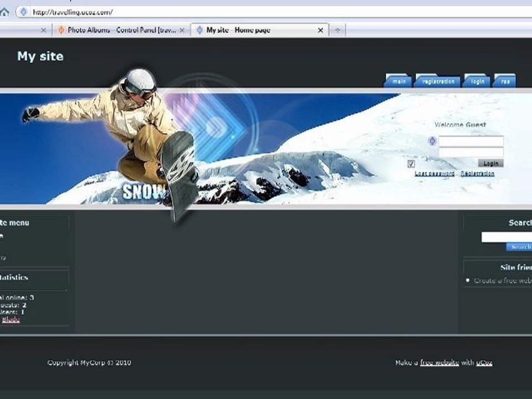Click the uID icon beside login field
532x399 pixels.
[432, 141]
